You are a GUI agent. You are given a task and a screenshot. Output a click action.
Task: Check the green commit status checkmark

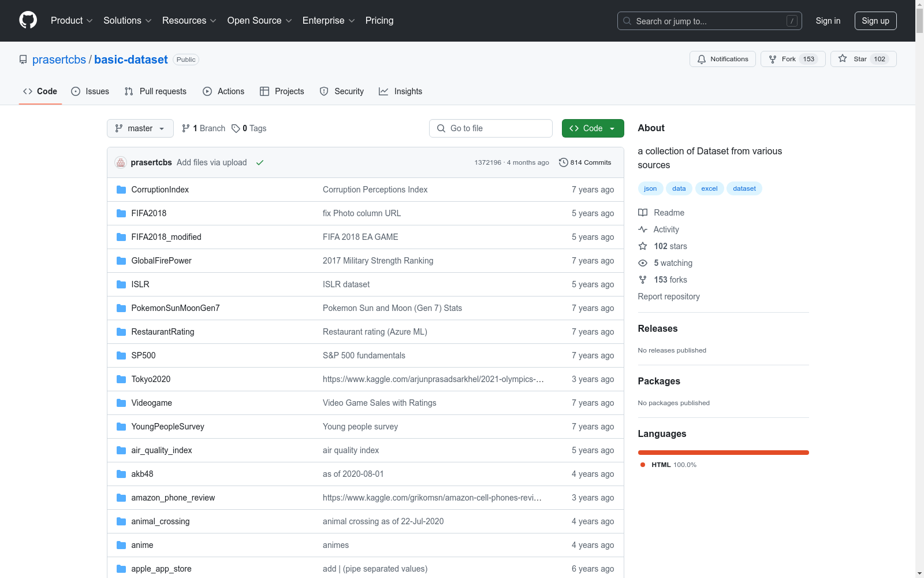coord(260,162)
